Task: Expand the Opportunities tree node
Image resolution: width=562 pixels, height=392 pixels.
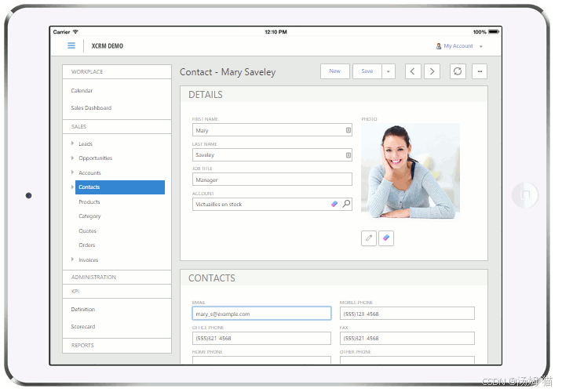Action: point(72,158)
